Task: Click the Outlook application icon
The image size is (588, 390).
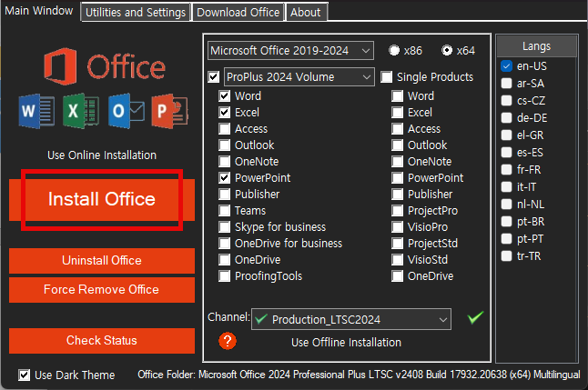Action: click(127, 111)
